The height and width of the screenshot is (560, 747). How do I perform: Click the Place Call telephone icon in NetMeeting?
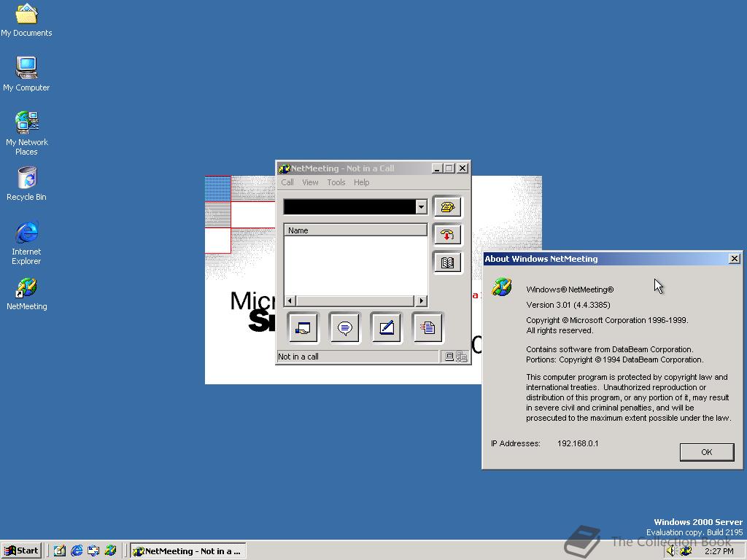click(447, 206)
